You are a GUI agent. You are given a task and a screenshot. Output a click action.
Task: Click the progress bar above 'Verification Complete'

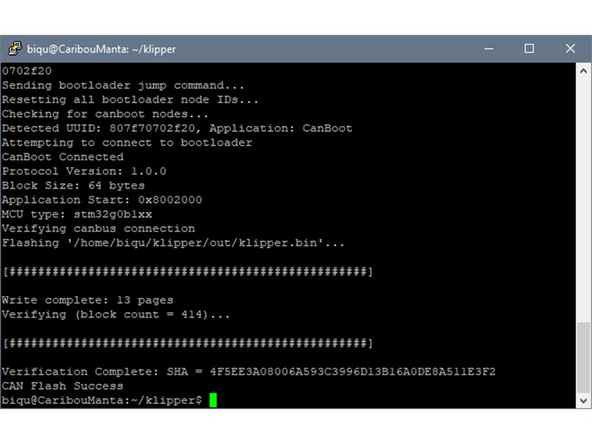point(188,343)
